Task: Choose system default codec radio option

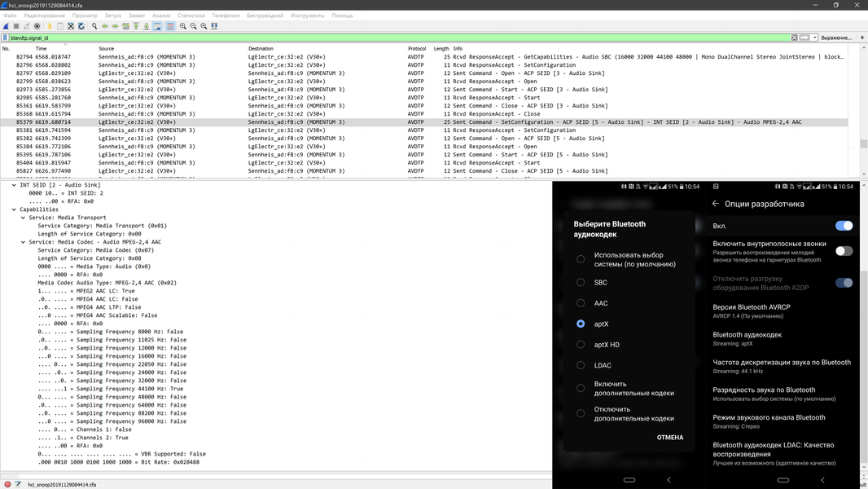Action: pos(580,259)
